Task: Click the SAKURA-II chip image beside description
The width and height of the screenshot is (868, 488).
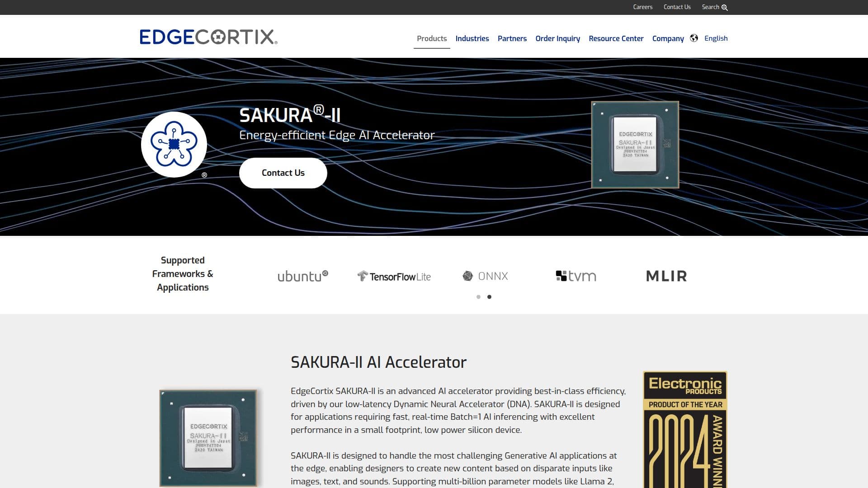Action: point(208,438)
